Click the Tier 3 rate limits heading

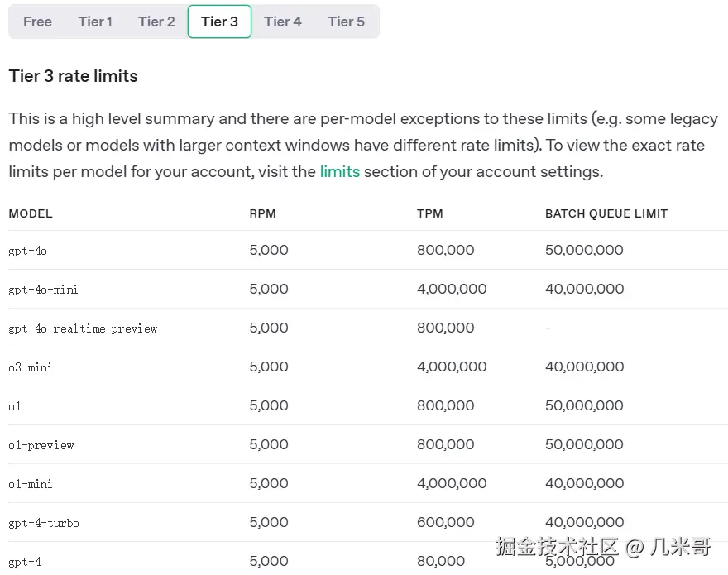coord(73,75)
